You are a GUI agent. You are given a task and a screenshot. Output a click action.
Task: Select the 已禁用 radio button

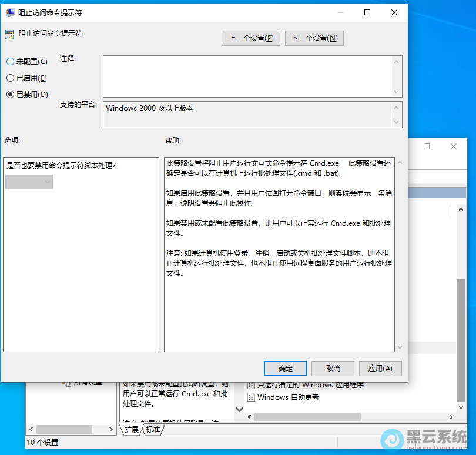(10, 94)
